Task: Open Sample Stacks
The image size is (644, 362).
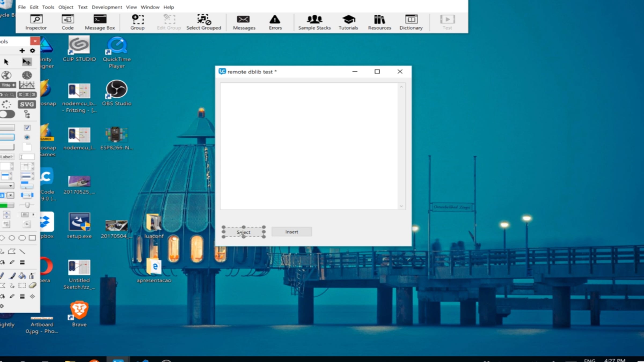Action: (314, 22)
